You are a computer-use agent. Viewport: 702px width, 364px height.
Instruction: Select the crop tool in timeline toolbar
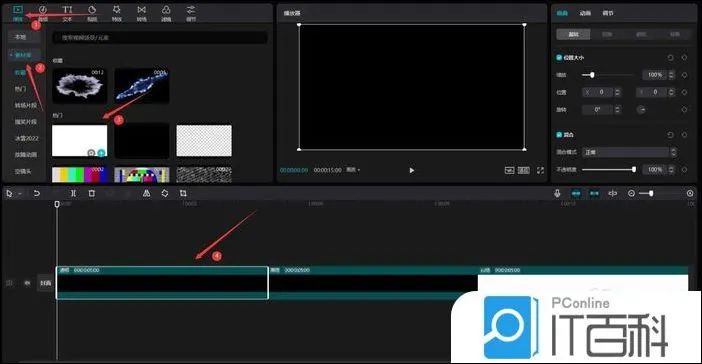coord(183,193)
